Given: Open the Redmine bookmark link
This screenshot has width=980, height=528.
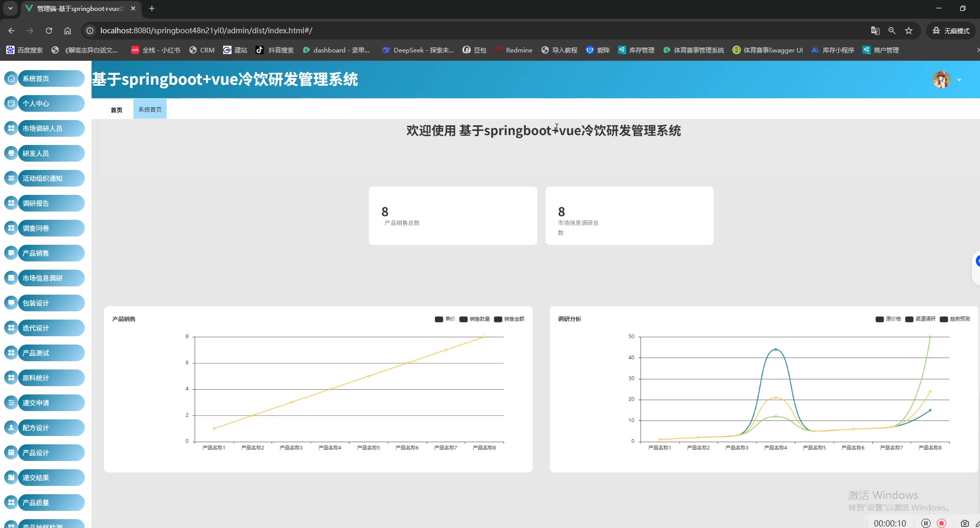Looking at the screenshot, I should tap(513, 50).
